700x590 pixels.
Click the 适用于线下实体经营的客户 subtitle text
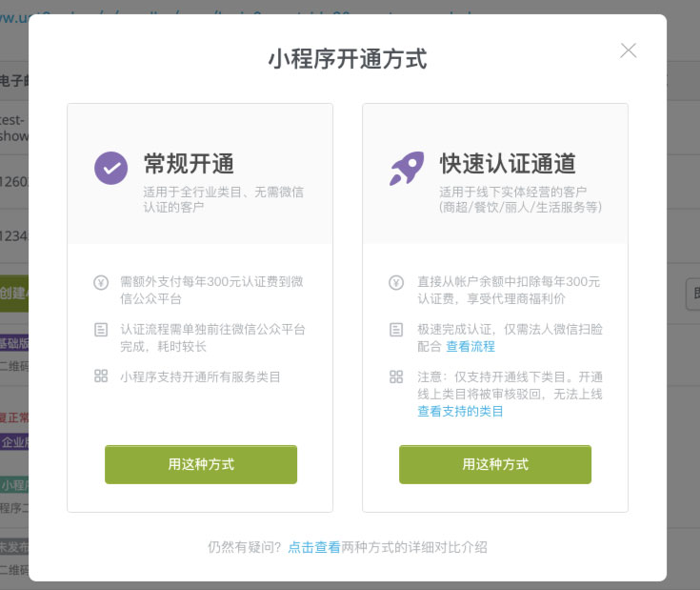(x=520, y=199)
